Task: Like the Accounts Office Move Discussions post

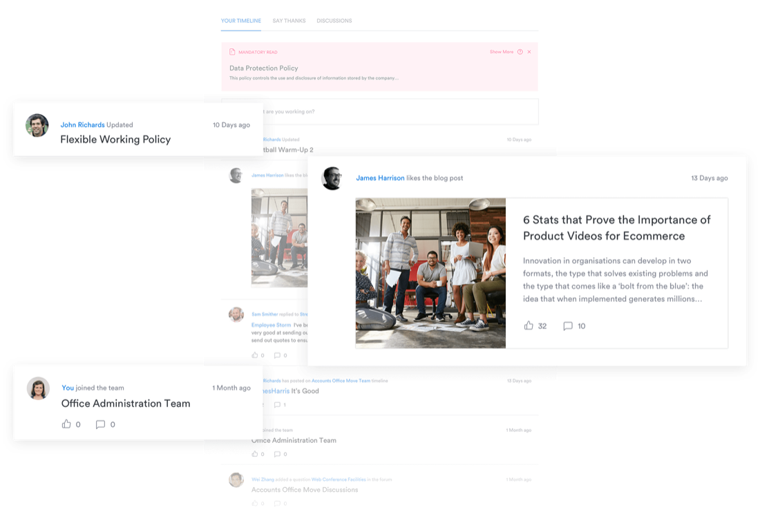Action: 254,504
